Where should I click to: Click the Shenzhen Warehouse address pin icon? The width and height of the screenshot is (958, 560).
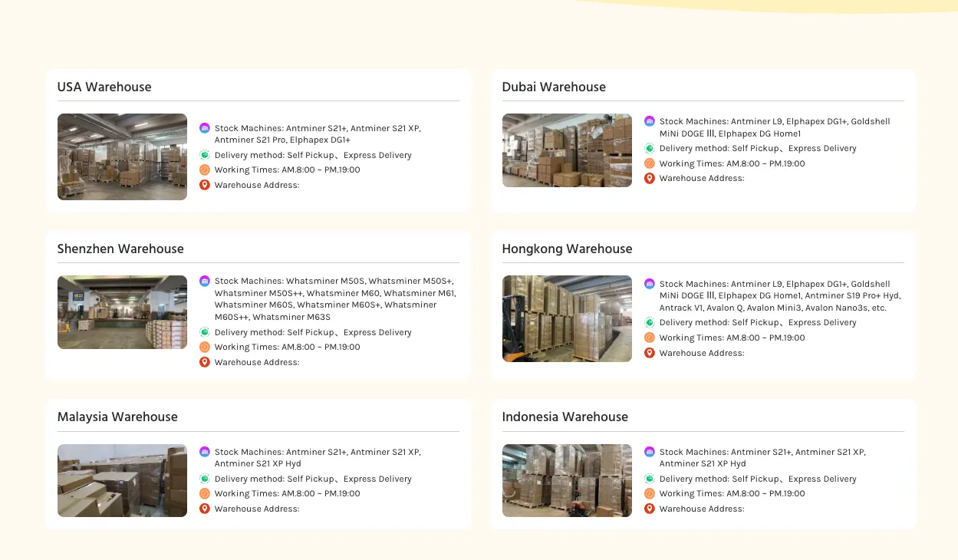click(205, 362)
